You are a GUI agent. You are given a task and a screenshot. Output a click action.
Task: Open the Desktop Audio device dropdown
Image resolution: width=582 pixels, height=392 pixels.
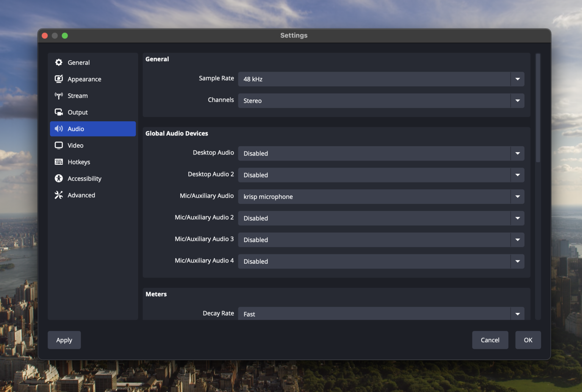click(381, 153)
